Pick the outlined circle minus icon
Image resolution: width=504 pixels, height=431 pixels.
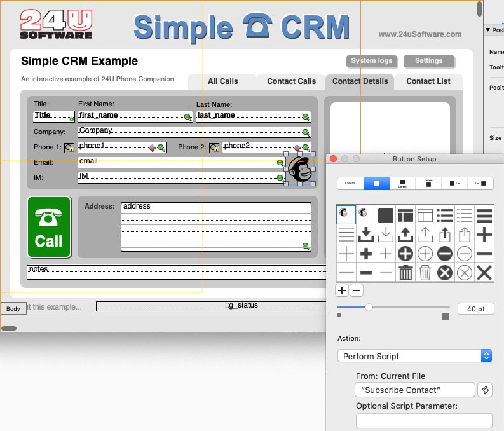click(465, 254)
